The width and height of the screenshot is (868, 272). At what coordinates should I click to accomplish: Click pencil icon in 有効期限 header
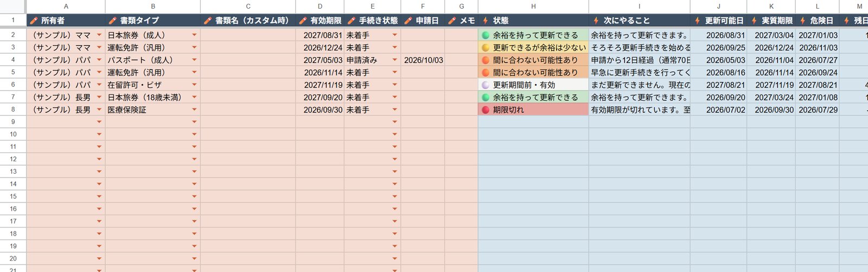tap(303, 21)
